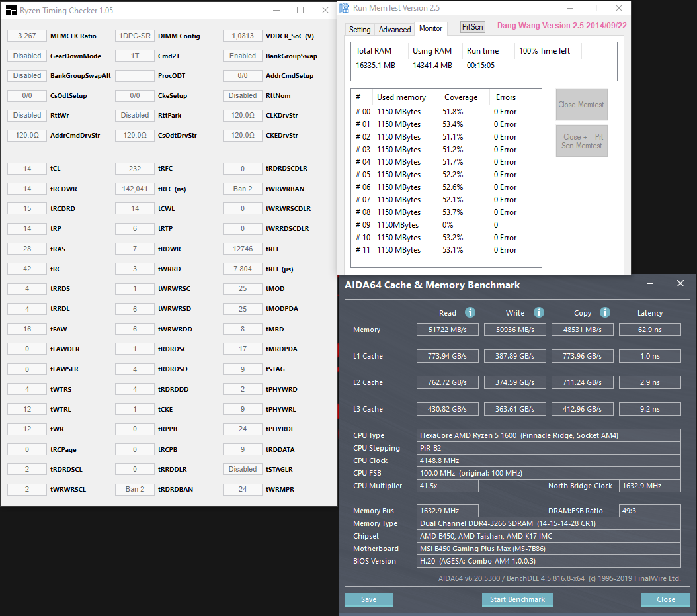
Task: Click the tWRWRBAN value Ban 2
Action: click(x=242, y=189)
